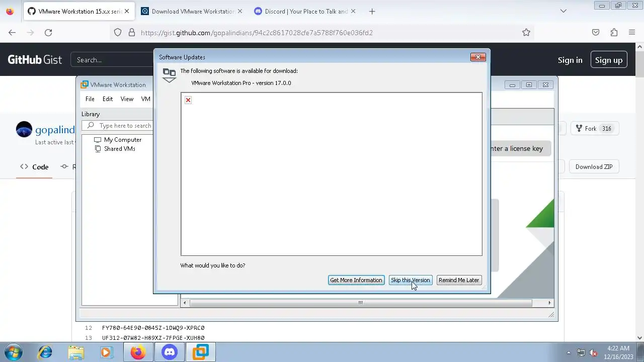644x362 pixels.
Task: Click the broken image placeholder icon
Action: (188, 100)
